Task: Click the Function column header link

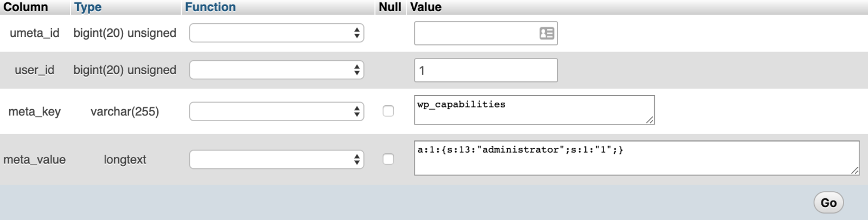Action: (x=210, y=7)
